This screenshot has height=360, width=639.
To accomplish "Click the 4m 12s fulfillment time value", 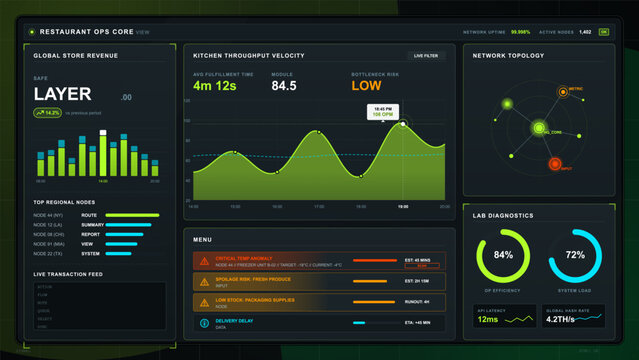I will [x=215, y=86].
